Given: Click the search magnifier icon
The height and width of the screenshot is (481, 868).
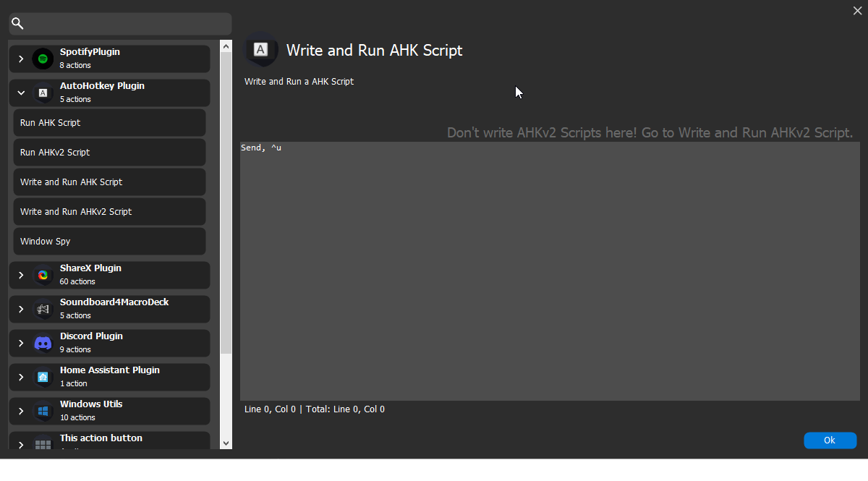Looking at the screenshot, I should point(18,24).
